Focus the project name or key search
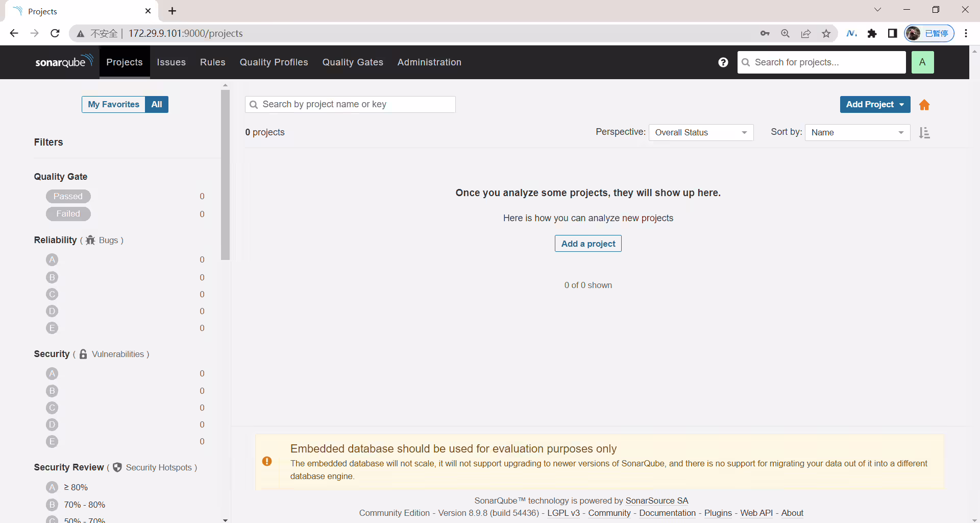Viewport: 980px width, 523px height. pos(350,104)
